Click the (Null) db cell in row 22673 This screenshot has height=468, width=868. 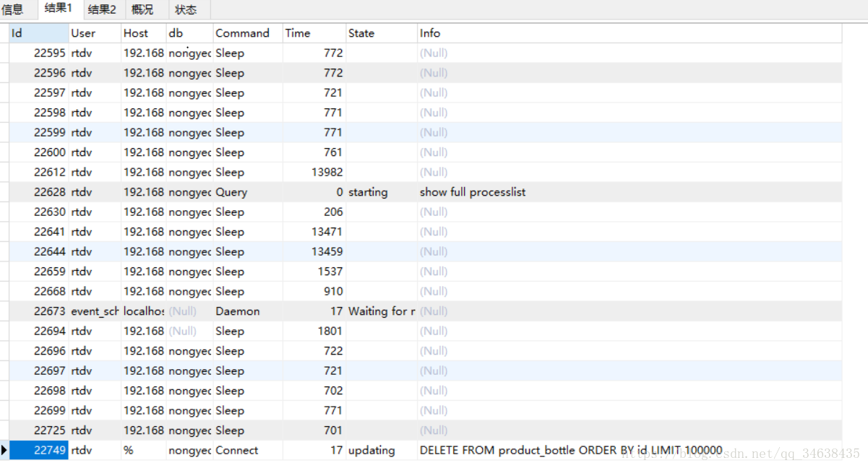tap(189, 311)
